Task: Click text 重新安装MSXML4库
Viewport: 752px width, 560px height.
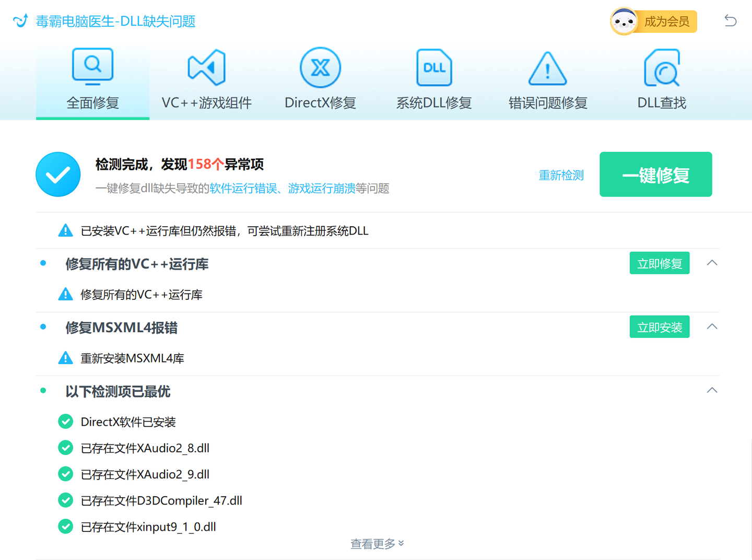Action: (133, 358)
